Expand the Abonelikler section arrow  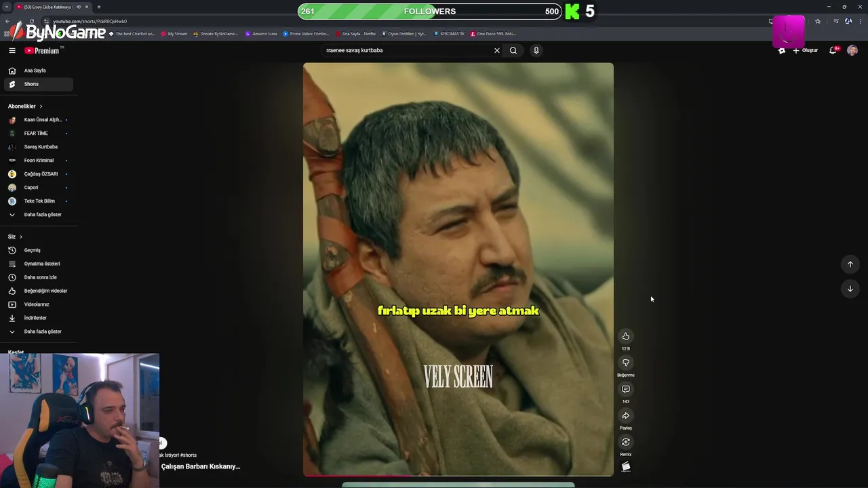(x=41, y=106)
